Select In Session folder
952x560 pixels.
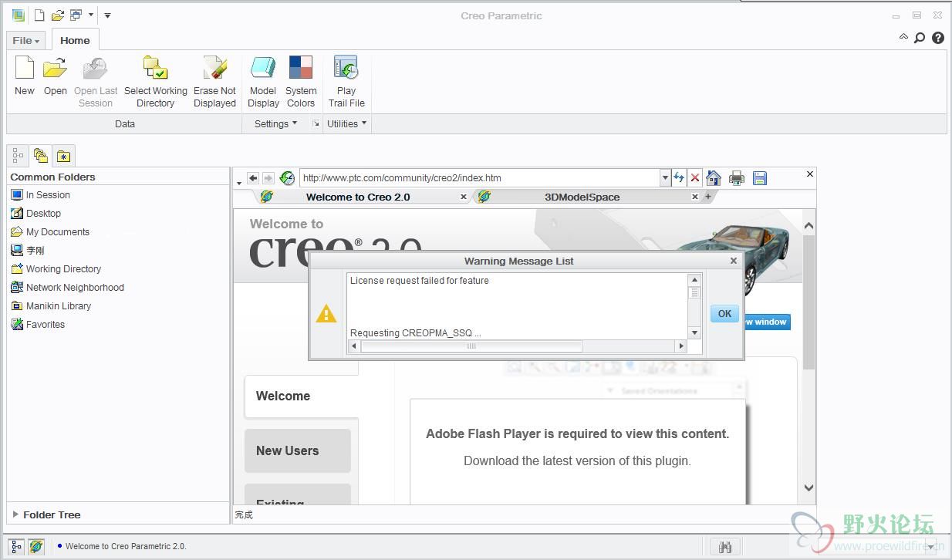(x=40, y=195)
